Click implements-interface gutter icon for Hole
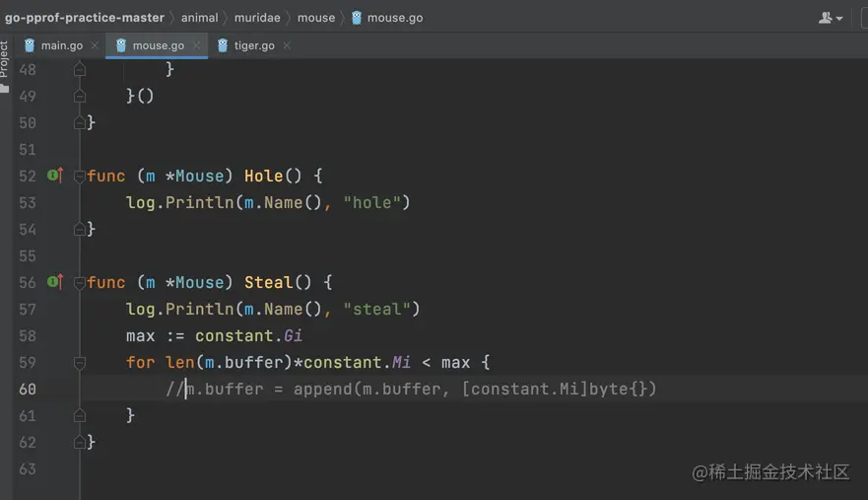This screenshot has width=868, height=500. [55, 176]
